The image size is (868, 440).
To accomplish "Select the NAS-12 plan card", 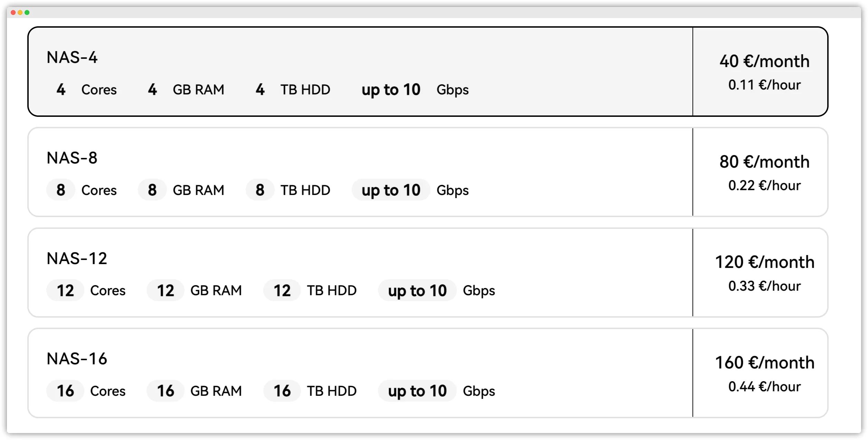I will (x=428, y=272).
